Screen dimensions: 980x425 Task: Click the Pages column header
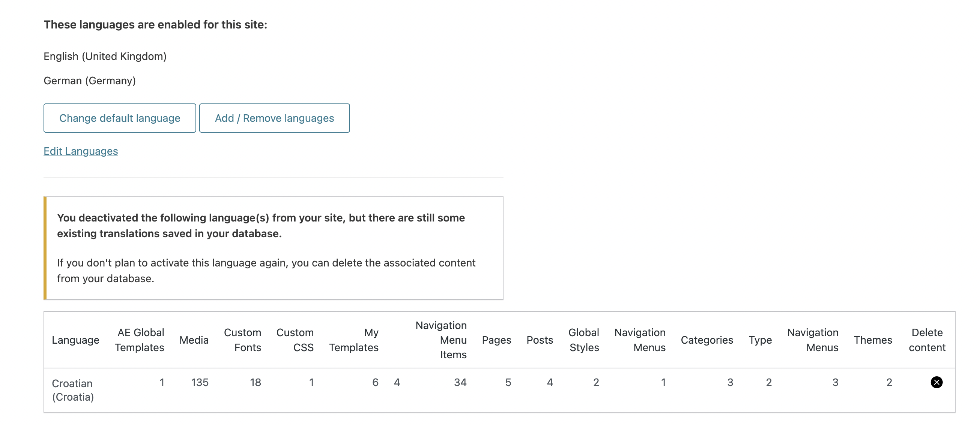pyautogui.click(x=496, y=340)
